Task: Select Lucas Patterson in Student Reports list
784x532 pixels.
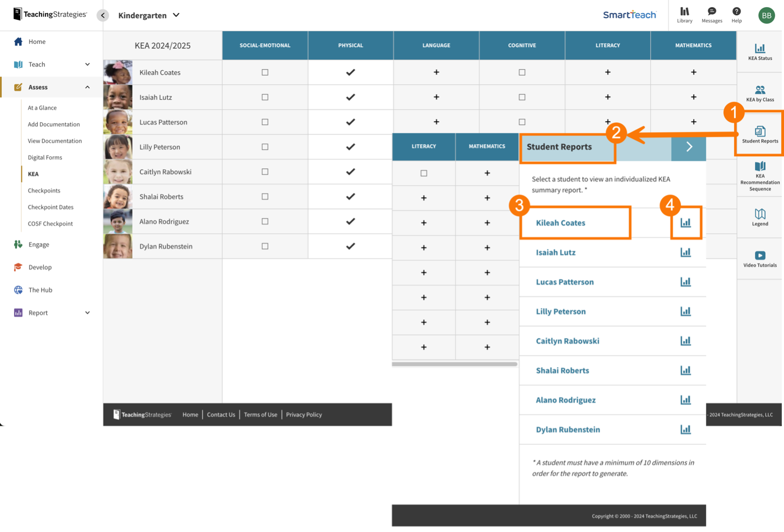Action: (x=565, y=282)
